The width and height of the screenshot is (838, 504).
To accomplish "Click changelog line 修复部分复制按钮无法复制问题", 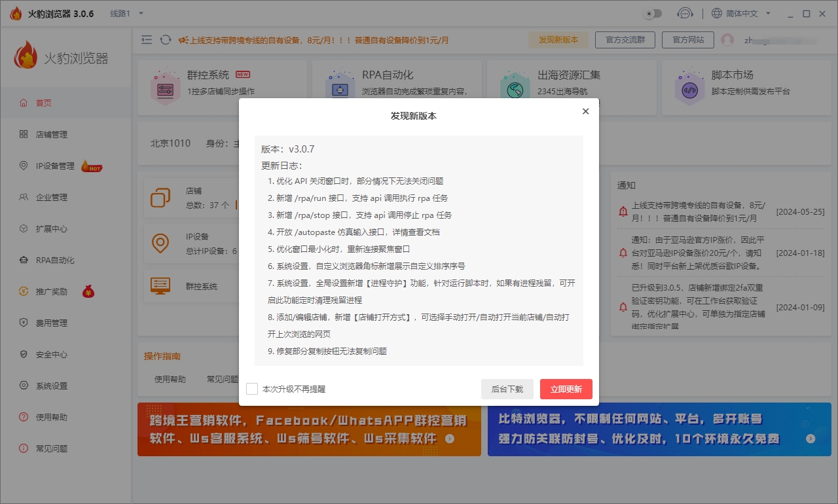I will (x=327, y=351).
